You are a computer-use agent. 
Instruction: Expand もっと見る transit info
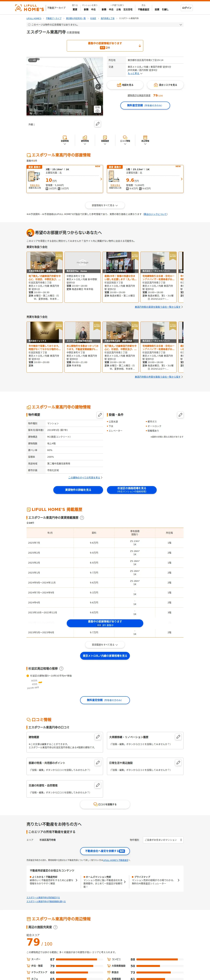click(135, 73)
